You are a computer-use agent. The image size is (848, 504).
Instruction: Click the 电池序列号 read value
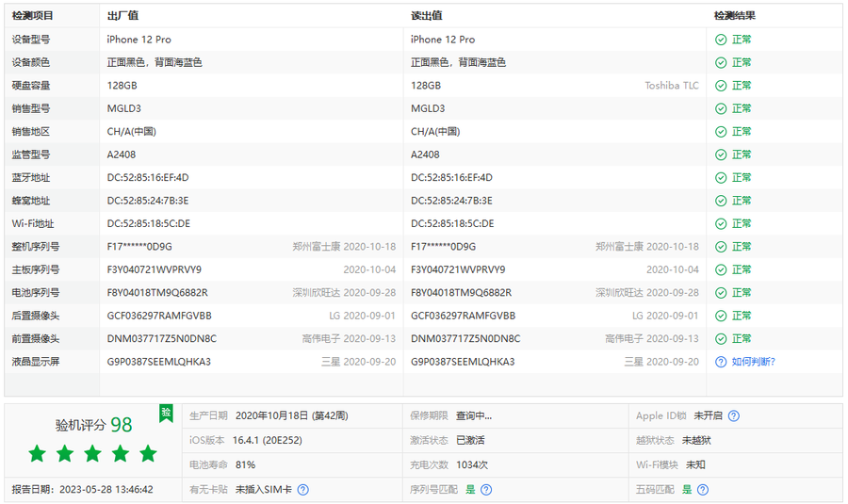[x=462, y=293]
